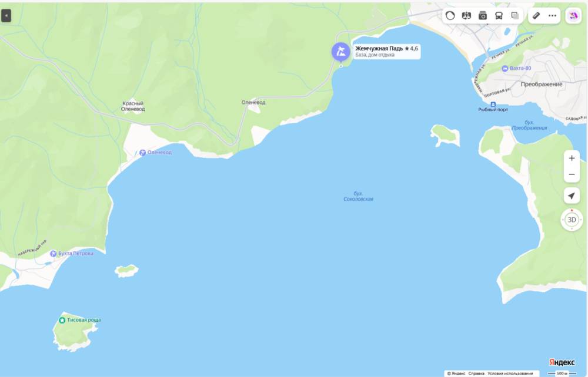Toggle public transport bus layer
Viewport: 588px width, 377px height.
pos(499,16)
